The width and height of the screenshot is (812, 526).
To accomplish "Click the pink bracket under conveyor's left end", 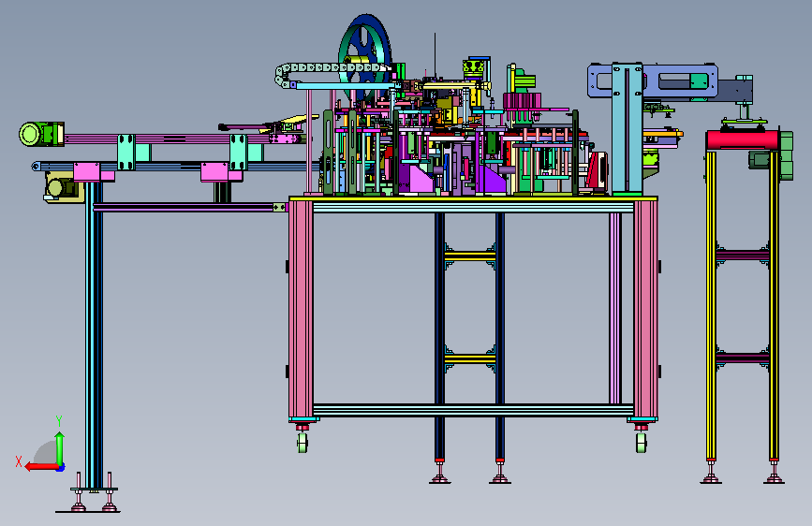I will click(94, 172).
